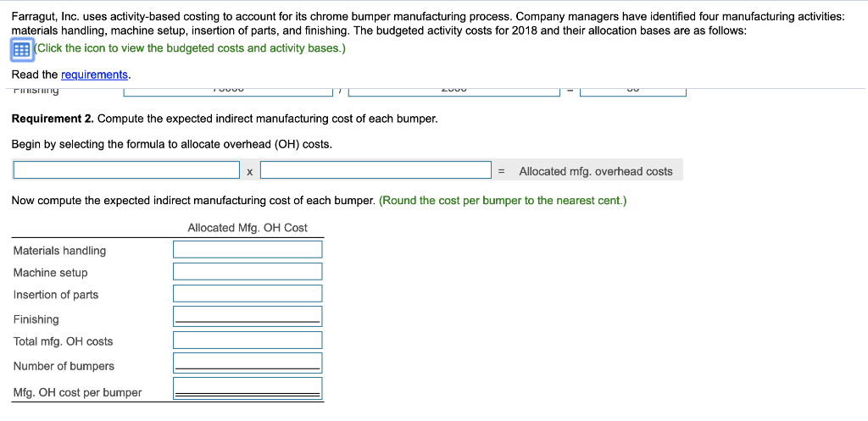
Task: Click the 'Round the cost per bumper' hint
Action: click(503, 200)
